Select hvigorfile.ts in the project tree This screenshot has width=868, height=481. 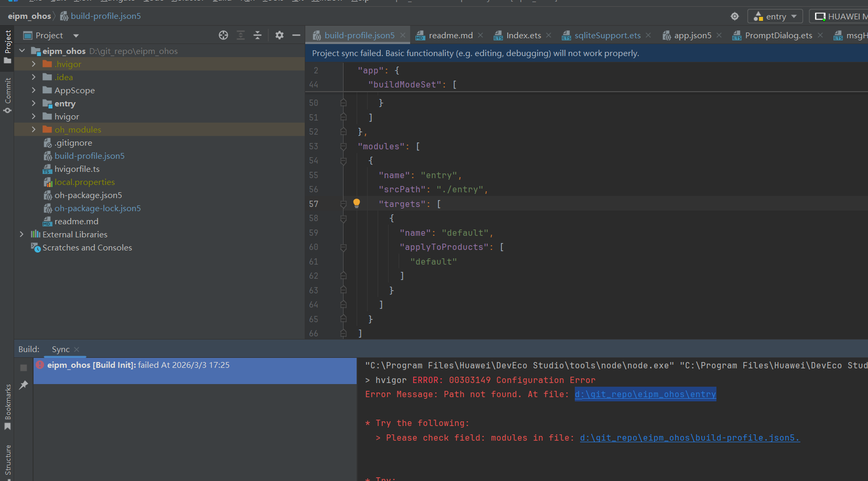pyautogui.click(x=77, y=169)
